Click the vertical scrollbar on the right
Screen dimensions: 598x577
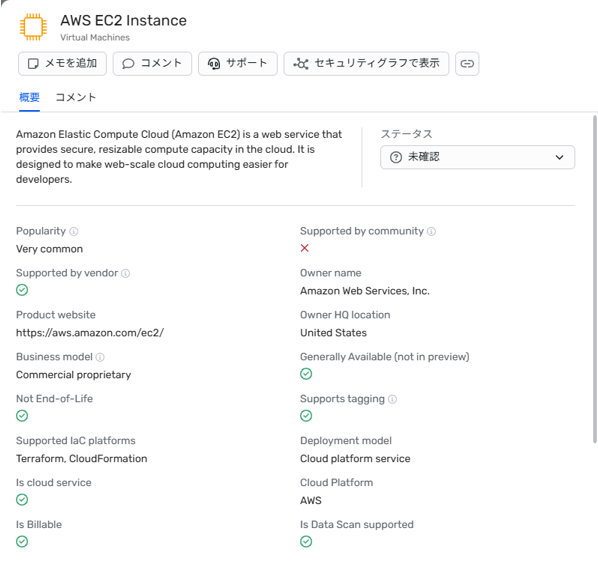point(595,279)
